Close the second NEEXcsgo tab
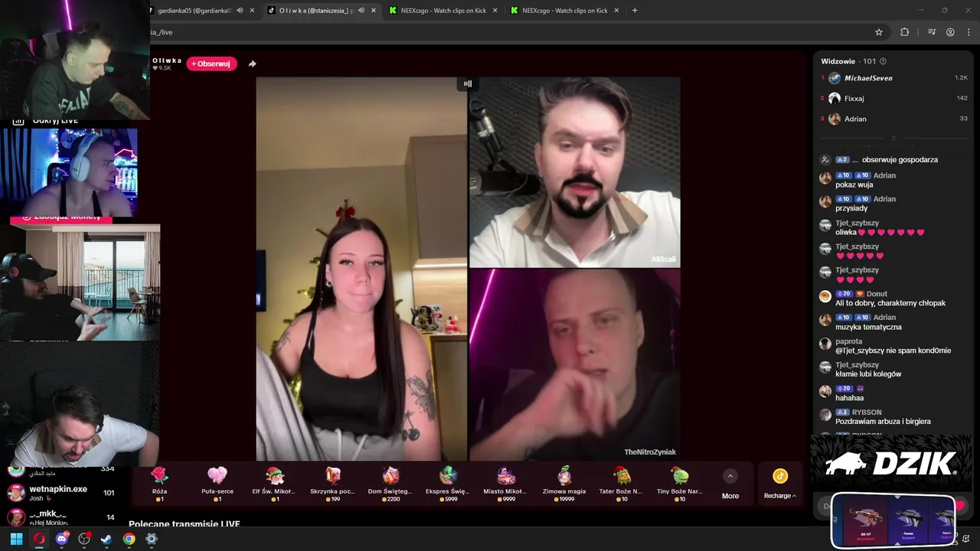980x551 pixels. coord(617,11)
